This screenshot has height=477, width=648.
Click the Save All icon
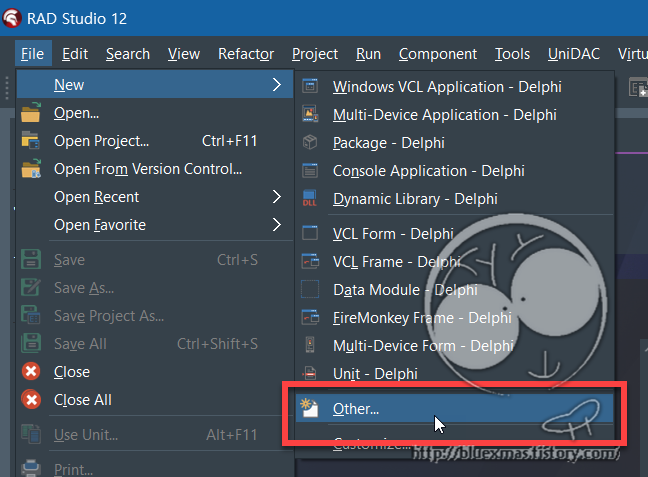tap(31, 343)
